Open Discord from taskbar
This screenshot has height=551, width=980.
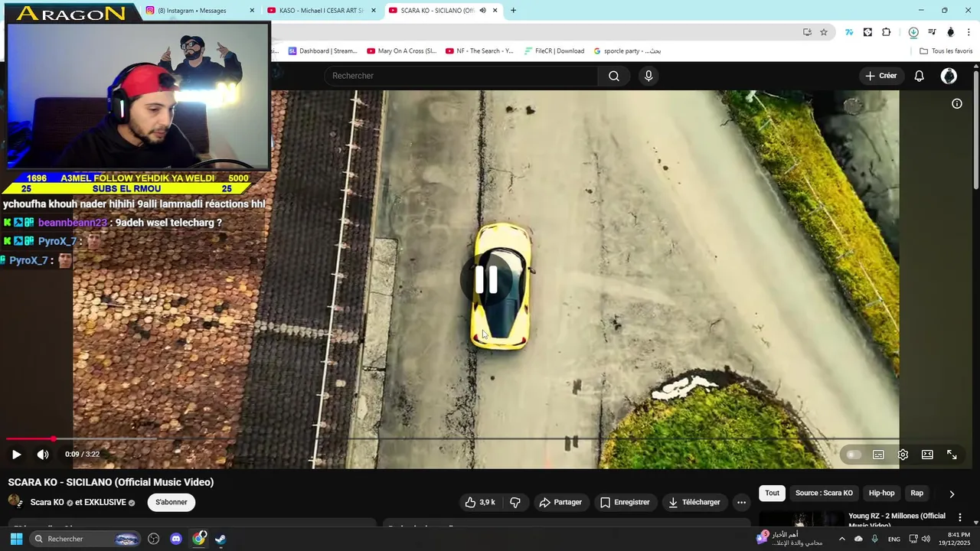pyautogui.click(x=176, y=539)
